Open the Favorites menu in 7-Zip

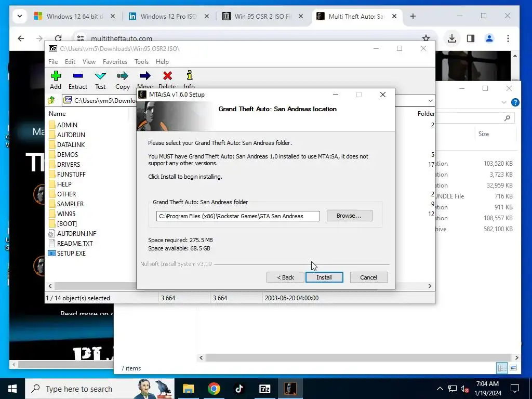point(115,62)
